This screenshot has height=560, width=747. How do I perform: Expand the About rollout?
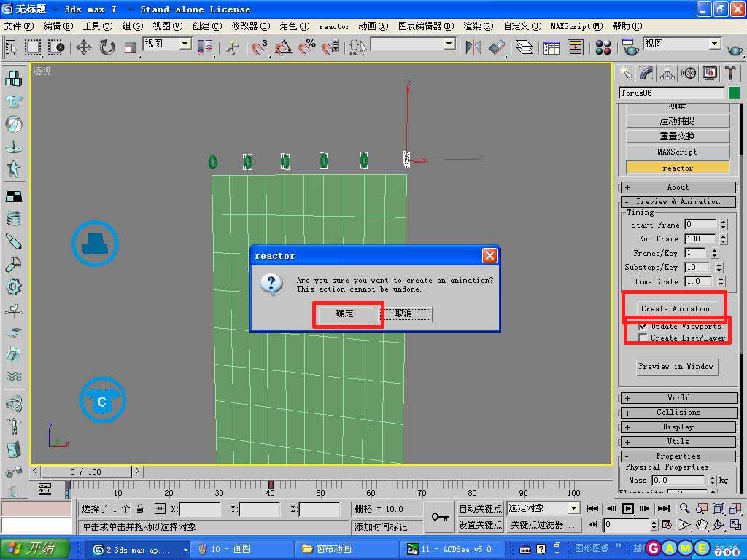(x=678, y=187)
